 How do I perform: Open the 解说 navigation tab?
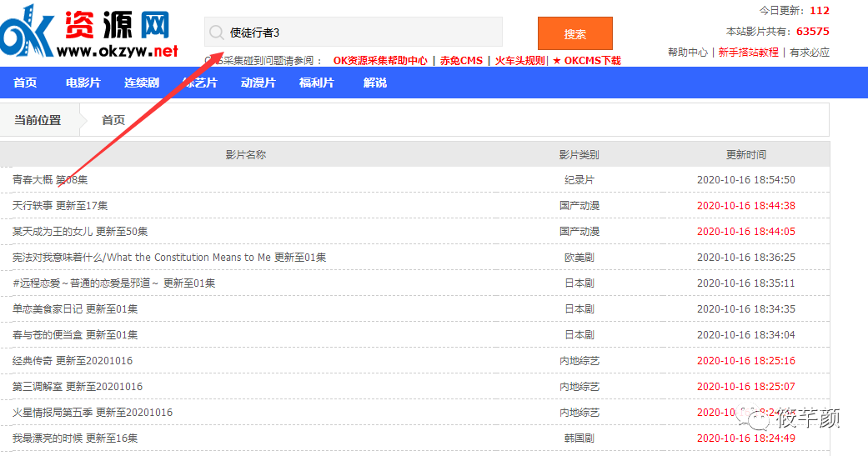pyautogui.click(x=375, y=83)
